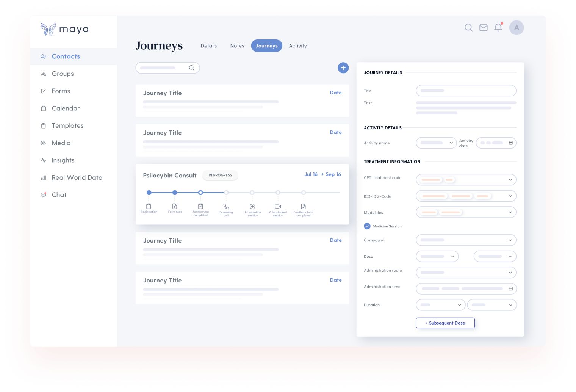The height and width of the screenshot is (392, 576).
Task: Open the Insights panel from the sidebar
Action: (x=63, y=160)
